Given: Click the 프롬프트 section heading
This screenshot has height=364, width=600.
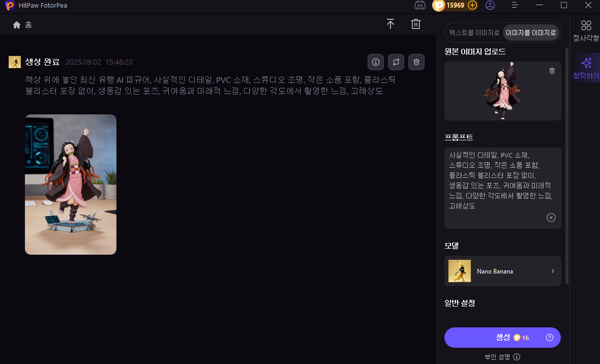Looking at the screenshot, I should [459, 137].
